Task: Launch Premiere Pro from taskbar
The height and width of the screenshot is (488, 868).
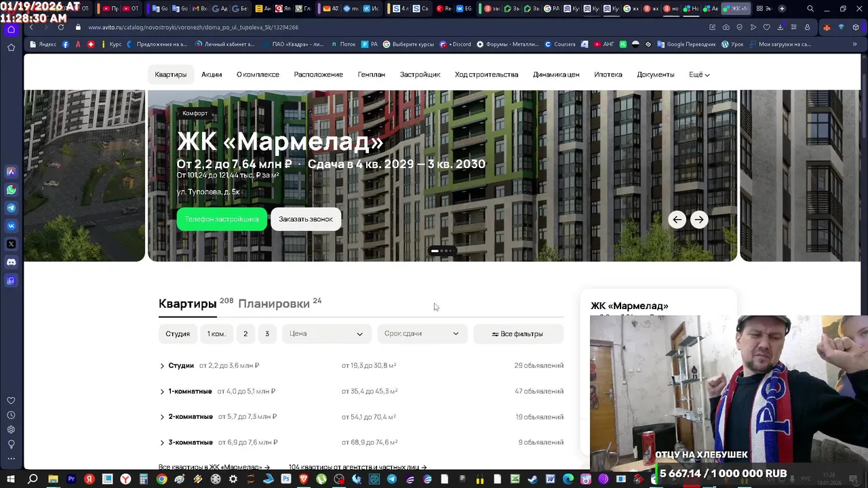Action: click(x=71, y=479)
